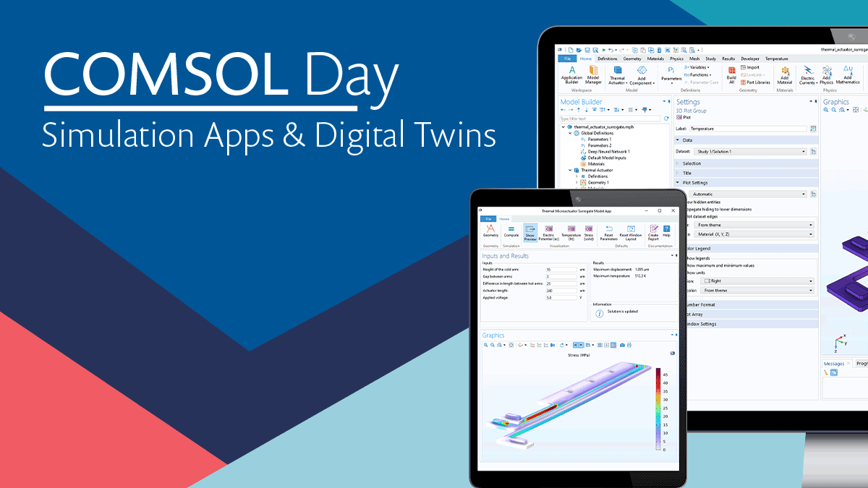
Task: Click the Add Material icon
Action: click(x=785, y=75)
